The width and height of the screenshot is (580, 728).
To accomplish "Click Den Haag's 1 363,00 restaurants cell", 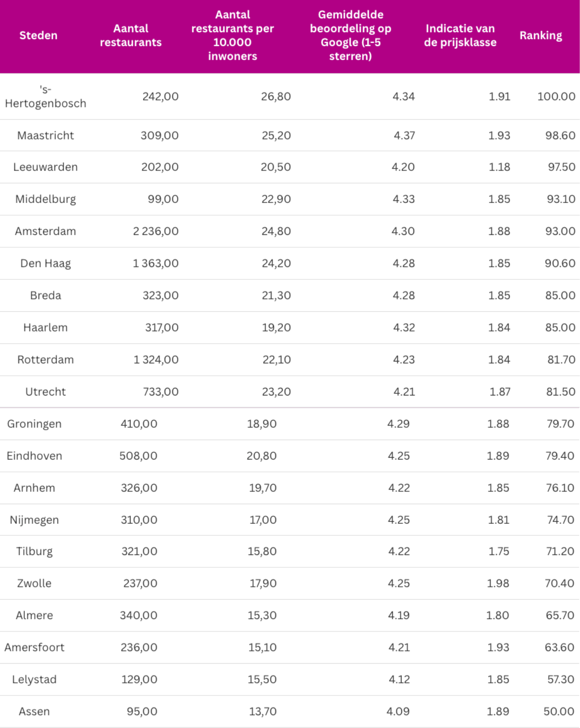I will [156, 263].
